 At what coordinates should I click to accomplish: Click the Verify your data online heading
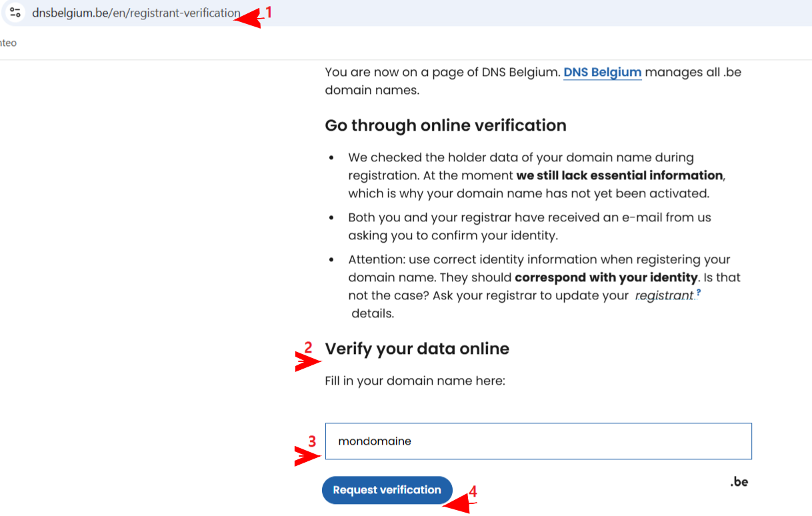point(417,349)
